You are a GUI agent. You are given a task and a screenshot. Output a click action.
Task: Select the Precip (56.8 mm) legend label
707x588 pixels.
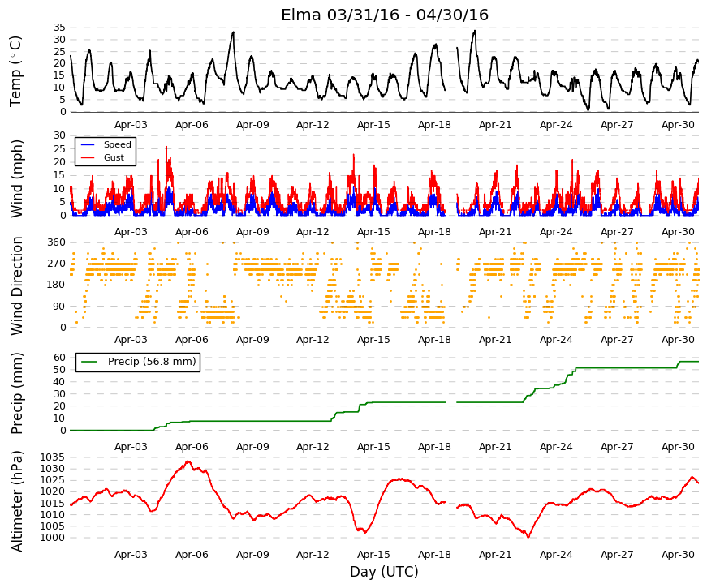tap(152, 362)
